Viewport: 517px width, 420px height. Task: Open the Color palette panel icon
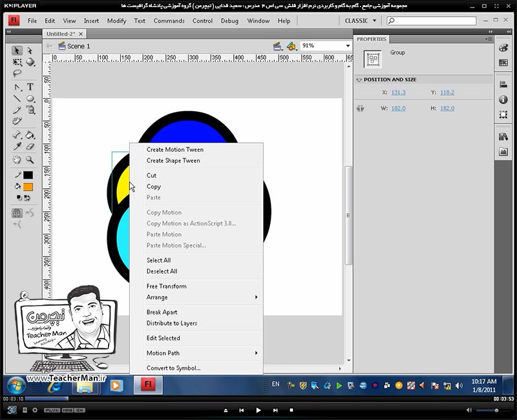coord(503,48)
